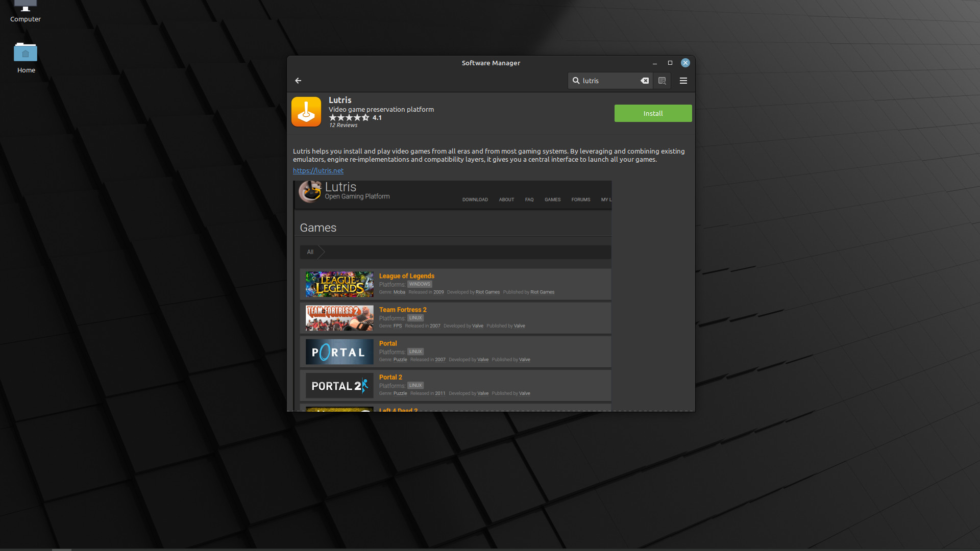The image size is (980, 551).
Task: Click inside the lutris search field
Action: pos(610,81)
